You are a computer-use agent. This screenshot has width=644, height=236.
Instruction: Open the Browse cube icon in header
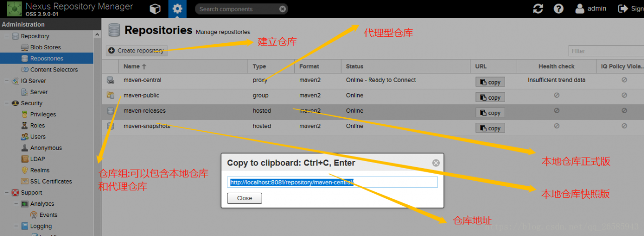pyautogui.click(x=155, y=9)
